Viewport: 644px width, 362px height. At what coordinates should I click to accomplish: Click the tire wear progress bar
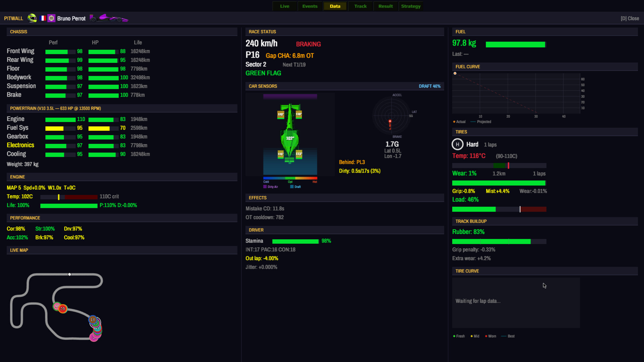[499, 183]
